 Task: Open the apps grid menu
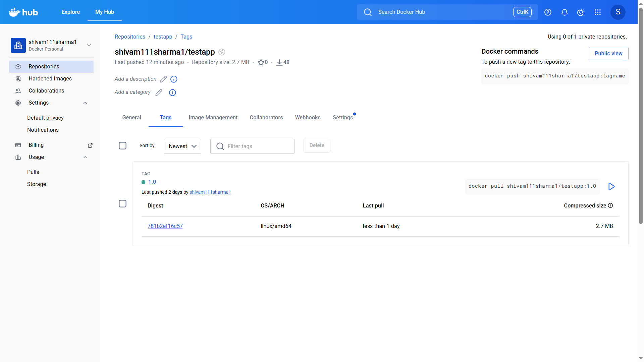click(x=598, y=12)
